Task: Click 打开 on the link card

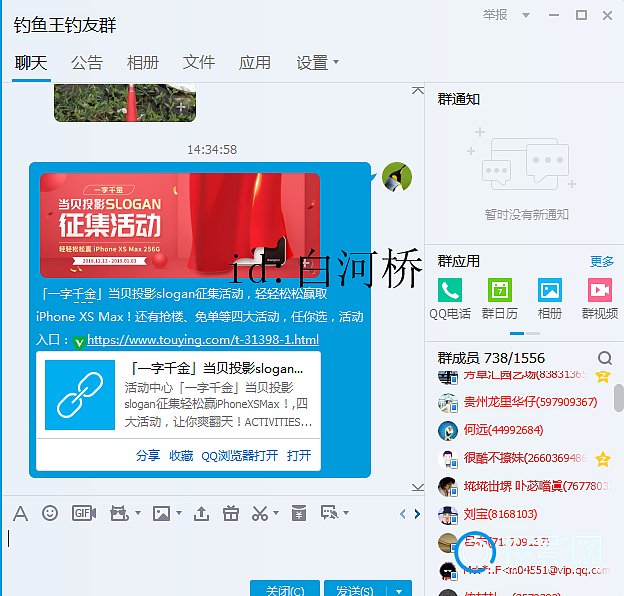Action: [x=299, y=455]
